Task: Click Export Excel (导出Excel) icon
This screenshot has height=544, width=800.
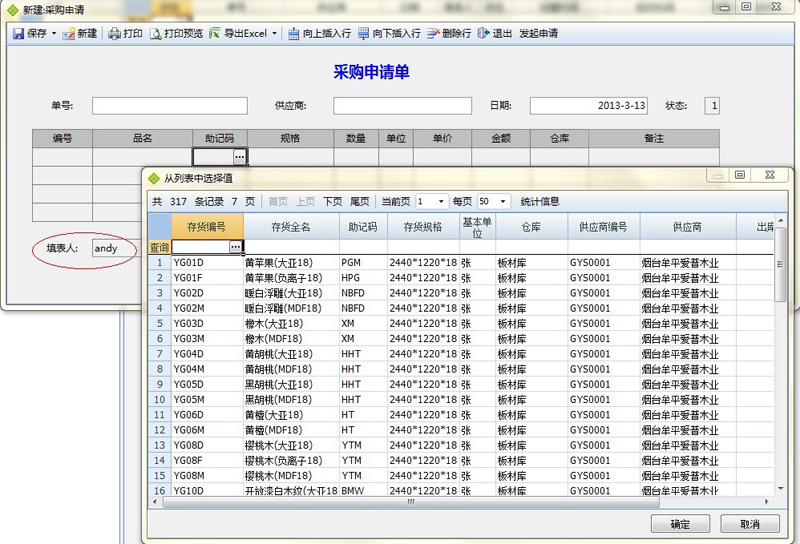Action: [215, 34]
